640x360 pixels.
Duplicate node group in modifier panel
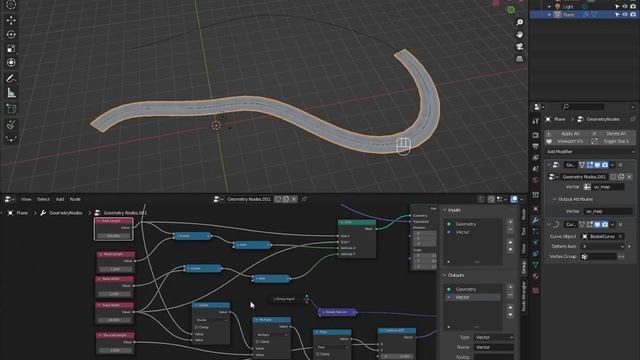[621, 177]
